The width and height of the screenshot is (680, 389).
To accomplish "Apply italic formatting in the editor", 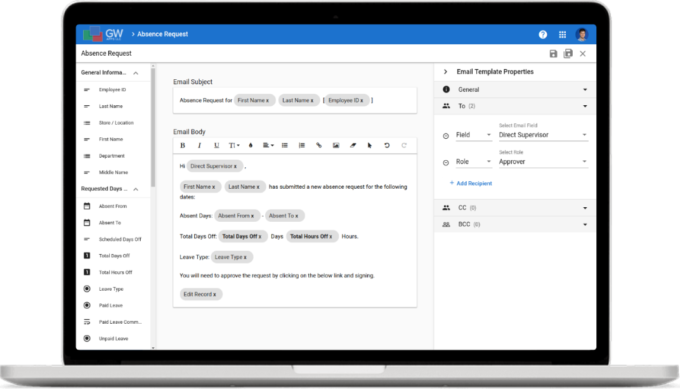I will pyautogui.click(x=199, y=145).
